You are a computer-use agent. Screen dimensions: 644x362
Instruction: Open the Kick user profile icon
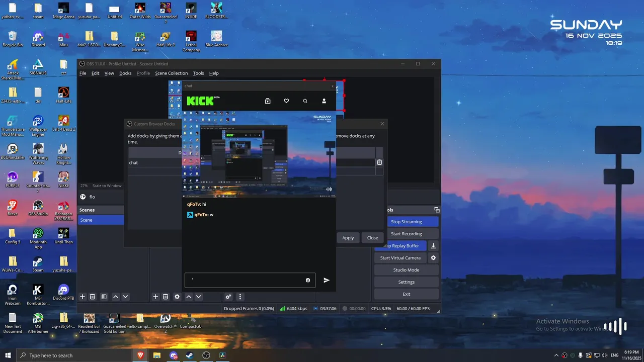click(x=324, y=101)
